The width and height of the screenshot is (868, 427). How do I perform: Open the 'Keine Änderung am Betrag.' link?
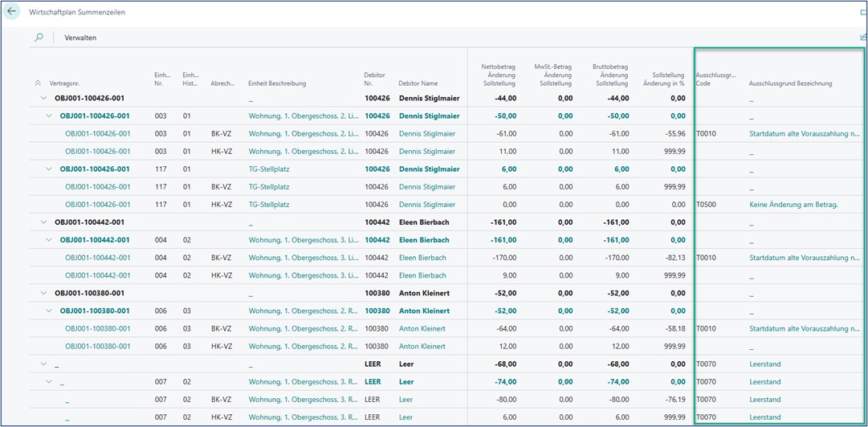[x=793, y=205]
